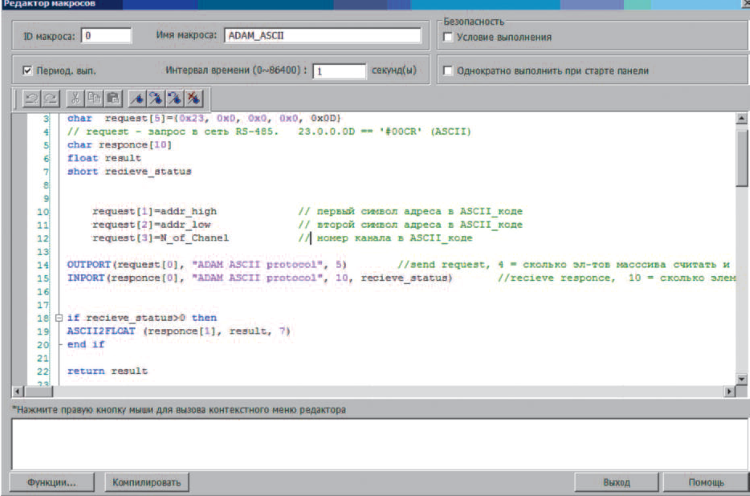
Task: Click the Cut scissors icon
Action: point(75,99)
